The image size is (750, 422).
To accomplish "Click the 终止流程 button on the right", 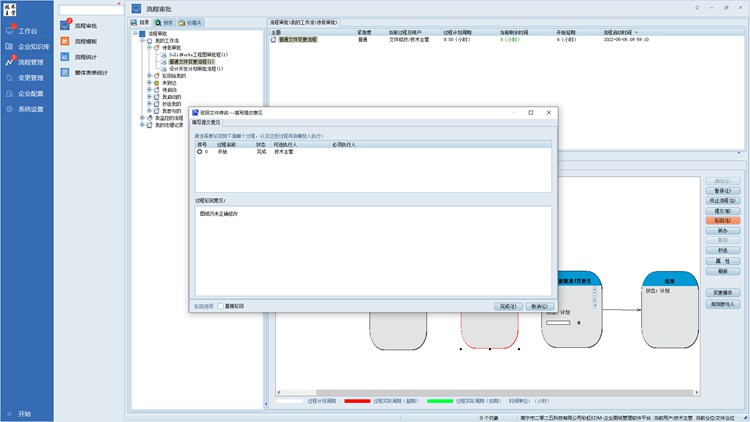I will 723,201.
